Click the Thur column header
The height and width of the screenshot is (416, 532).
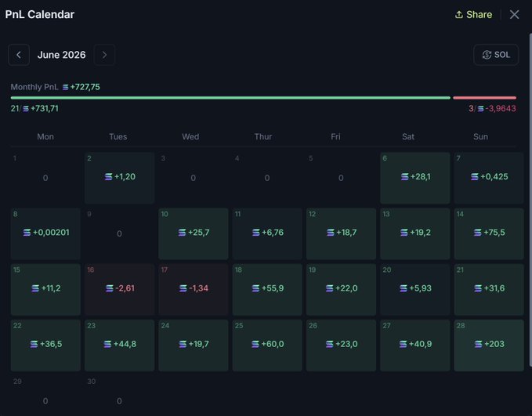(263, 137)
